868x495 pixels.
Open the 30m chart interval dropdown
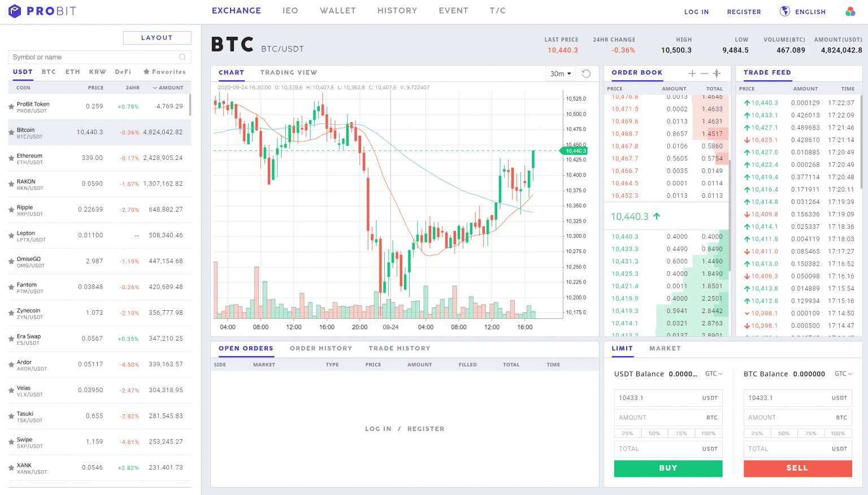(x=561, y=74)
